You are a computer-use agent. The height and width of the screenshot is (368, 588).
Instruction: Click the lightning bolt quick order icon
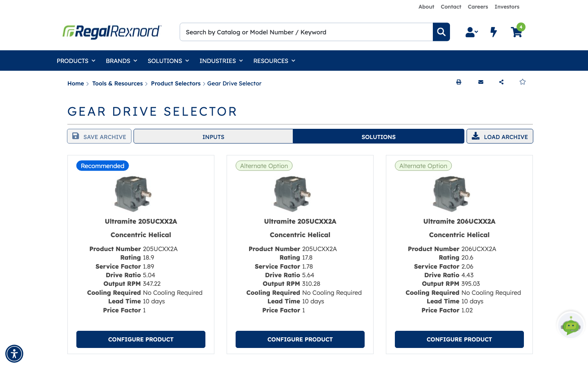tap(494, 32)
